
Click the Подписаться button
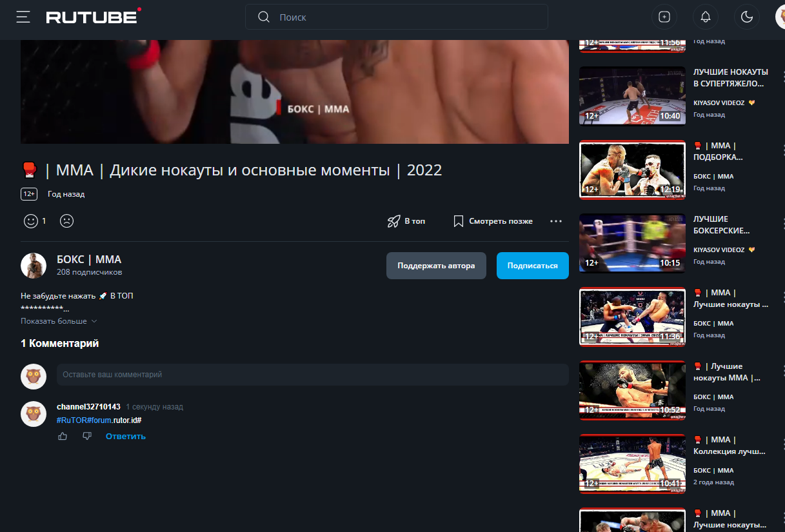point(533,266)
